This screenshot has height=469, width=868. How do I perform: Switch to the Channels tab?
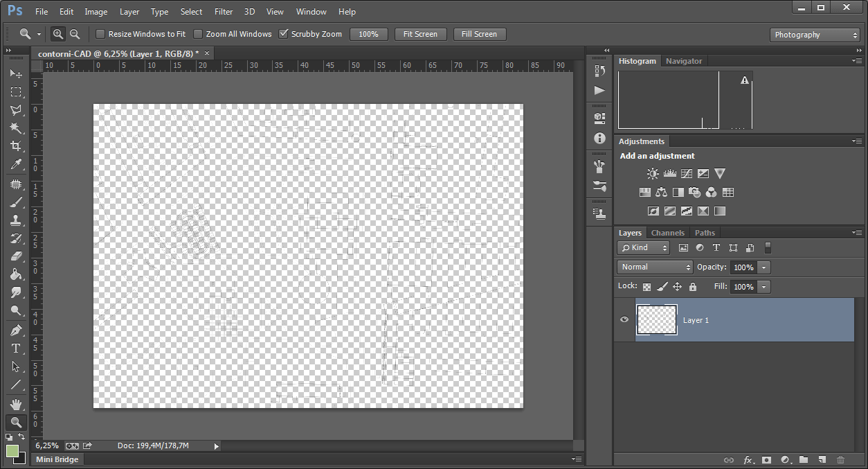pos(668,233)
